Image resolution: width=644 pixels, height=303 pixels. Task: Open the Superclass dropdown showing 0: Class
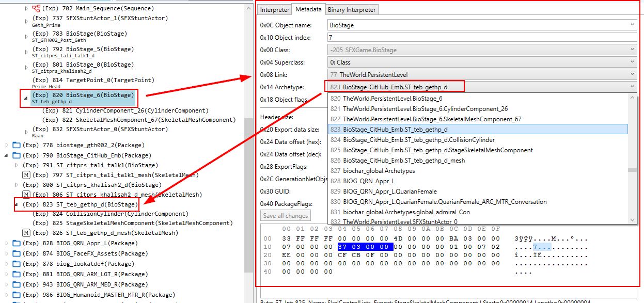(482, 62)
